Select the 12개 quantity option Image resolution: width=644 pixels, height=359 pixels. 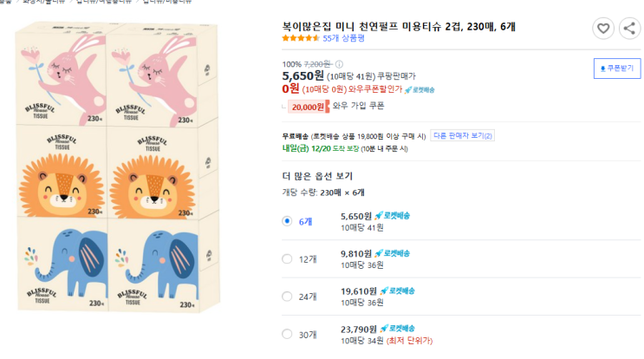click(x=288, y=258)
